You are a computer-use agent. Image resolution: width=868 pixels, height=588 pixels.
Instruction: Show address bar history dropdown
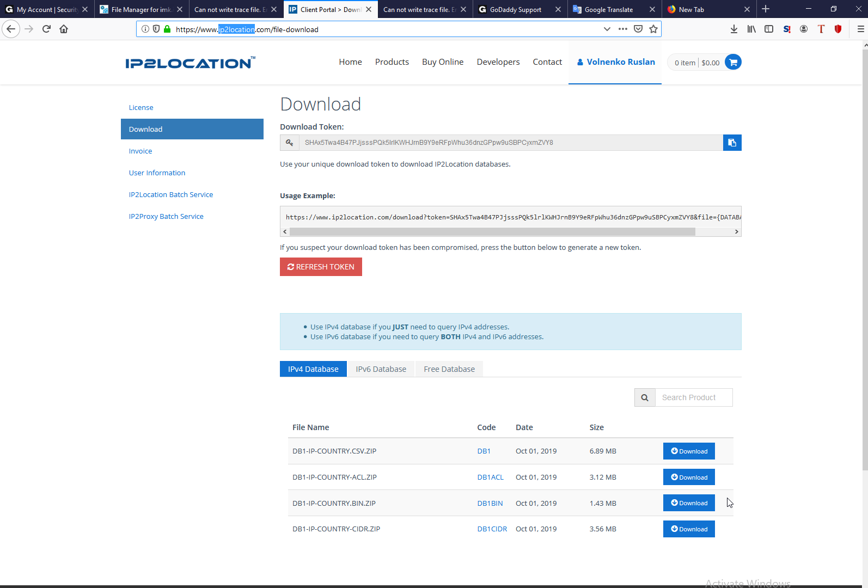[607, 29]
